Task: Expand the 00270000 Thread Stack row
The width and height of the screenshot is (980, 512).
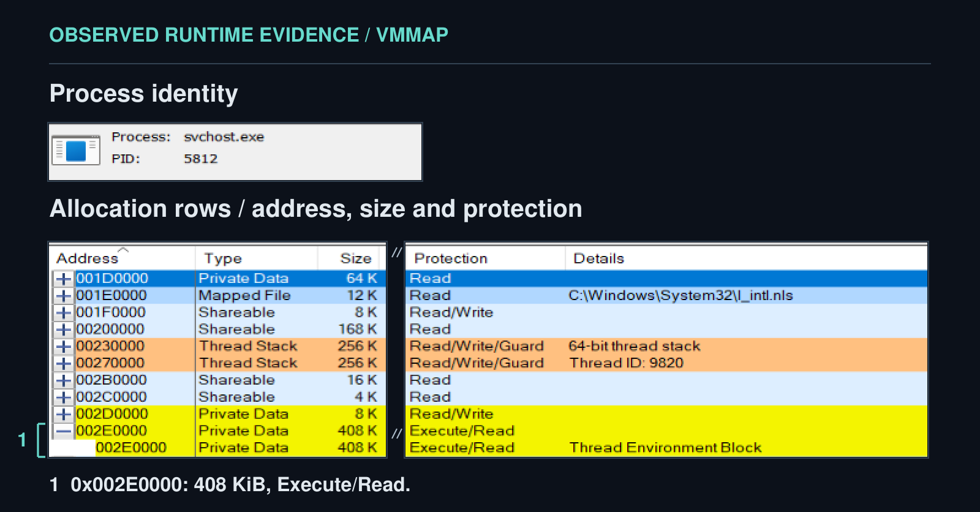Action: tap(64, 363)
